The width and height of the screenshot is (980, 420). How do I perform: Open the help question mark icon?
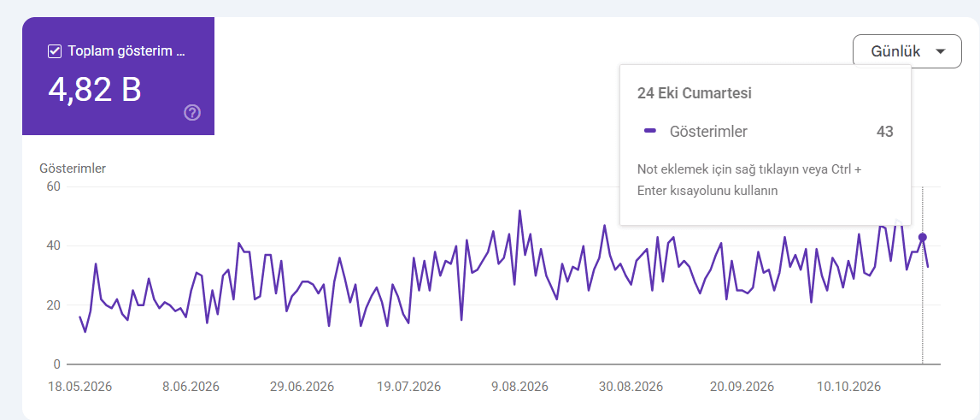(x=192, y=113)
